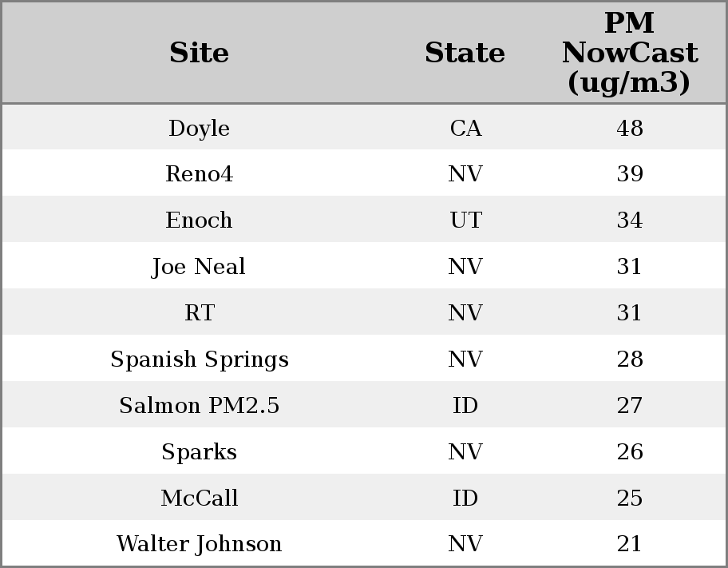Viewport: 728px width, 568px height.
Task: Click Reno4's PM value 39
Action: tap(629, 174)
